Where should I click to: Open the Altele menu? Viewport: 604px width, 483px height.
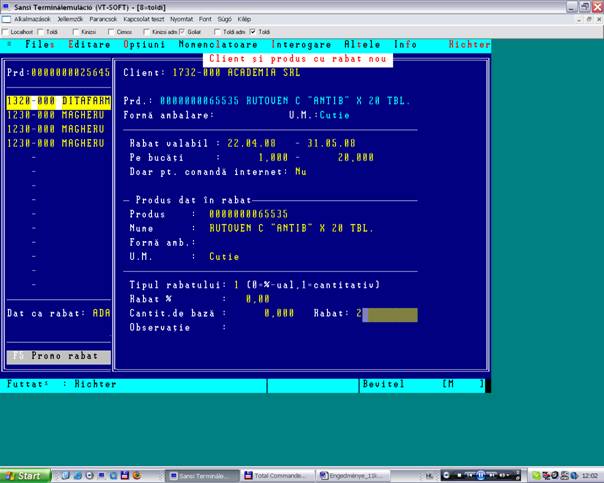[x=362, y=45]
